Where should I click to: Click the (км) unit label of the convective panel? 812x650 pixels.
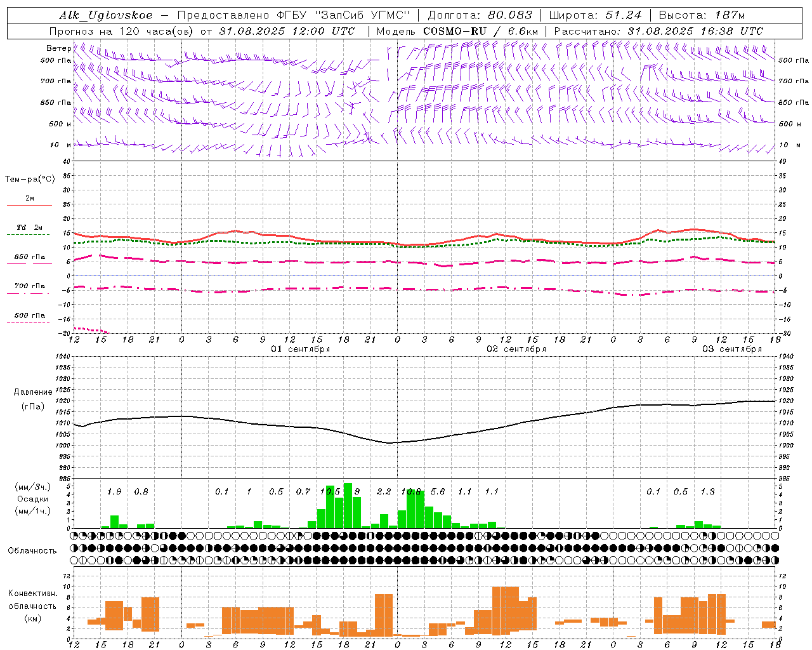tap(32, 618)
